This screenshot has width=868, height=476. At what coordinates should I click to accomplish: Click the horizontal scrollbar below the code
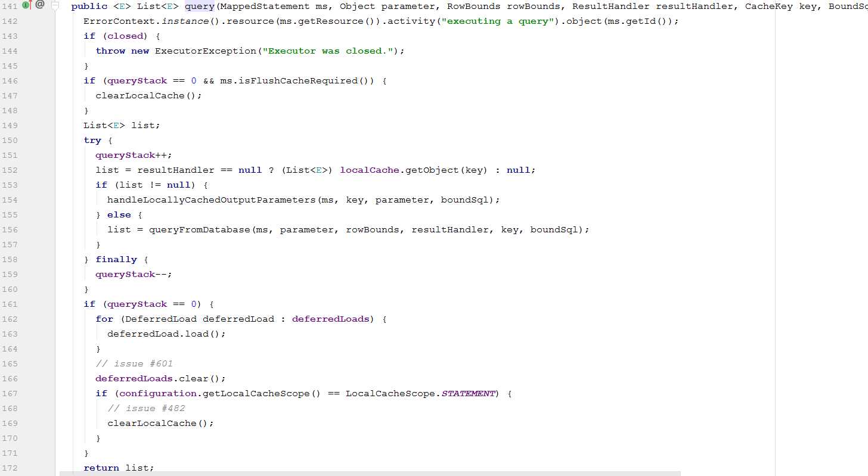pos(370,473)
